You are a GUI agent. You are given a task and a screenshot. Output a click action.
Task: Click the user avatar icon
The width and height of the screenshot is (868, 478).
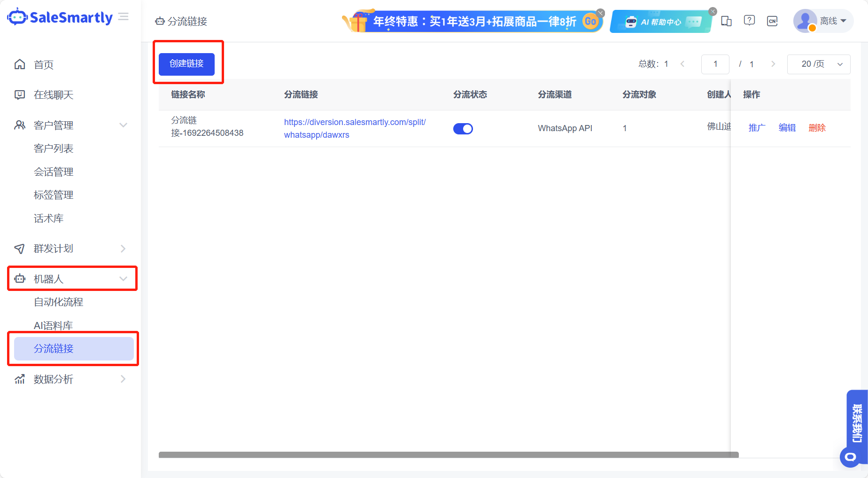click(x=805, y=21)
